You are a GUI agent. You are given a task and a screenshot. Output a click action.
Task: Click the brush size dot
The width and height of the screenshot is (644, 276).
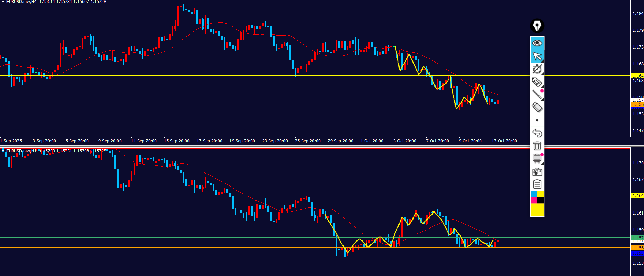(x=537, y=120)
